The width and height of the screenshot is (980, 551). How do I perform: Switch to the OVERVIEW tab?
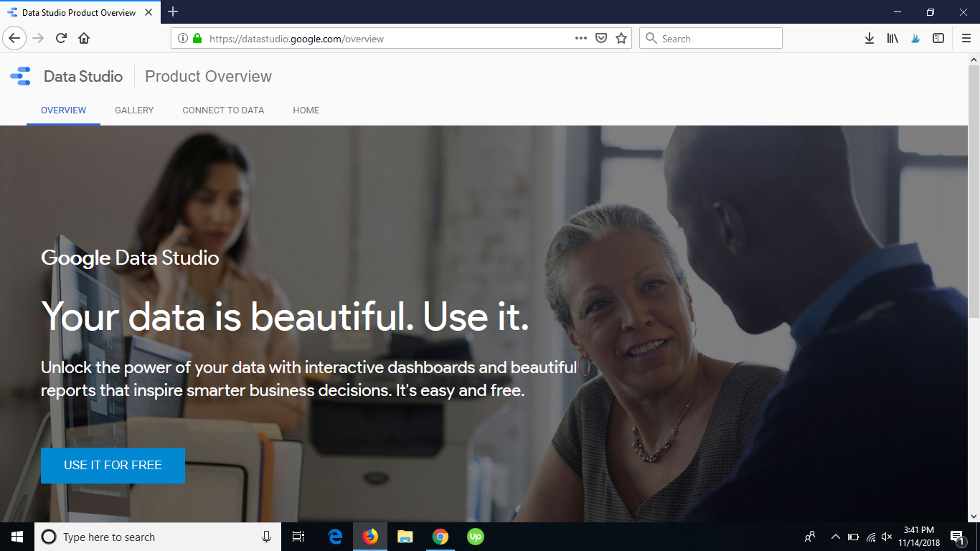click(63, 110)
